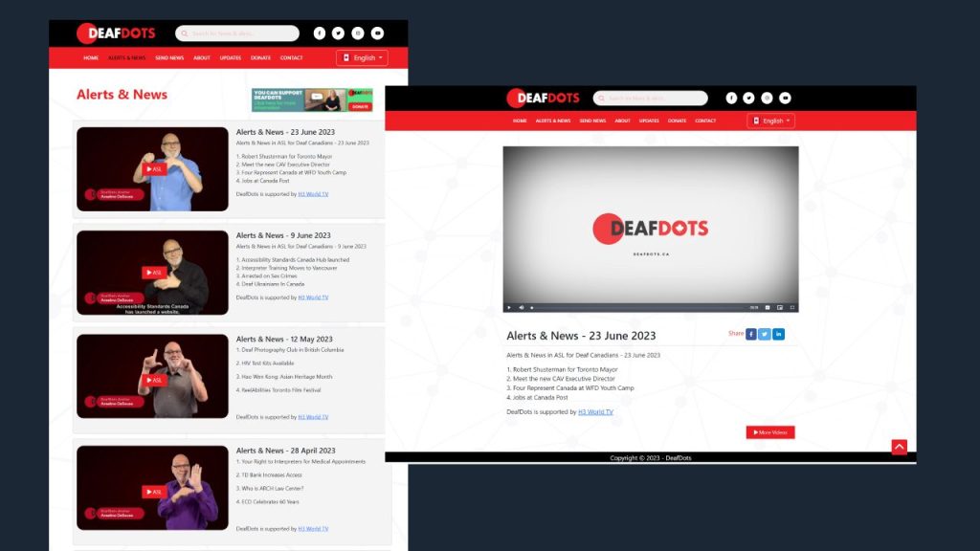Click YouTube icon in the video page header
This screenshot has width=980, height=551.
pos(785,99)
